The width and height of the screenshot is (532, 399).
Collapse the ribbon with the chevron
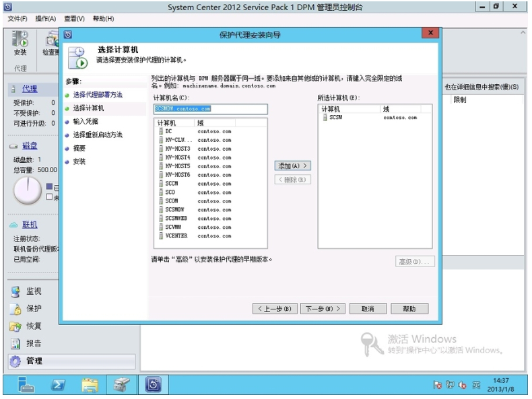coord(523,32)
